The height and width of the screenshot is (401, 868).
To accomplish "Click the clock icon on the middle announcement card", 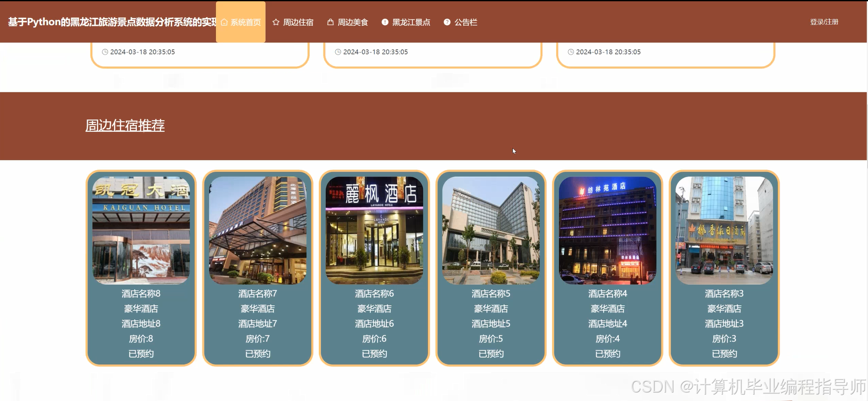I will coord(337,52).
